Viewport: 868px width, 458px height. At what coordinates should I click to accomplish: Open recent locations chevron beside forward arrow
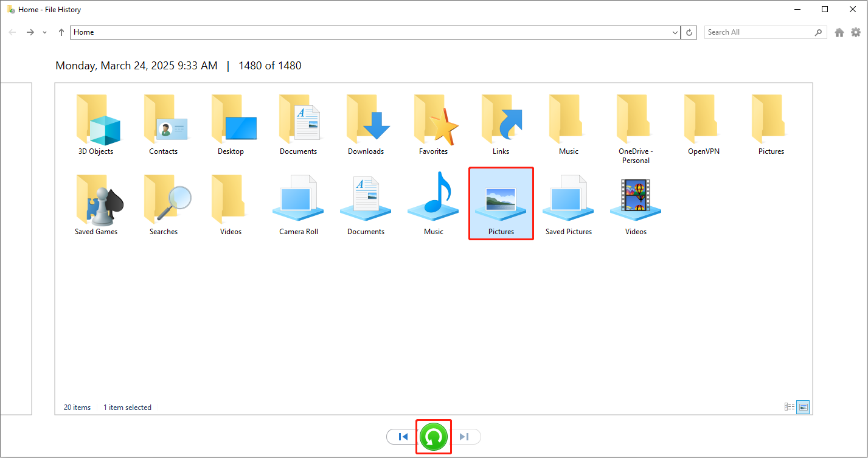[x=44, y=32]
